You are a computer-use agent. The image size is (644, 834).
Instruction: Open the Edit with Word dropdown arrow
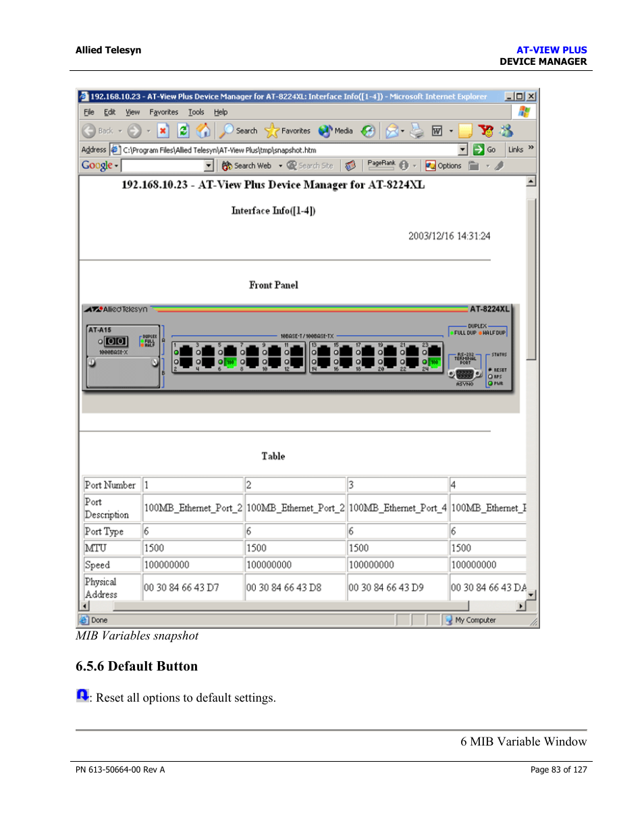[x=450, y=131]
